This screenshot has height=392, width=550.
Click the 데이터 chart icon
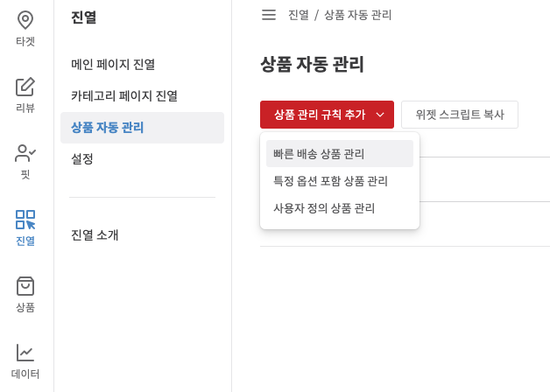pyautogui.click(x=25, y=353)
